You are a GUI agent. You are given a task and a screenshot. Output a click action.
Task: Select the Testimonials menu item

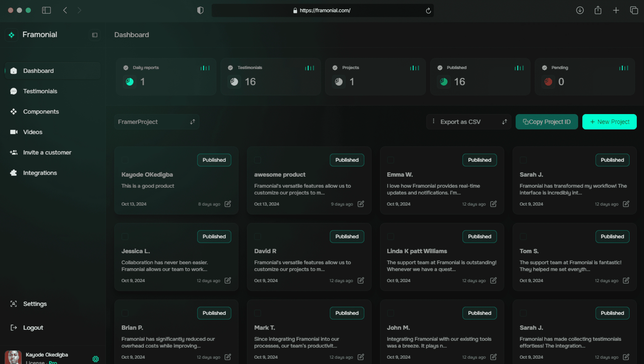pyautogui.click(x=40, y=91)
